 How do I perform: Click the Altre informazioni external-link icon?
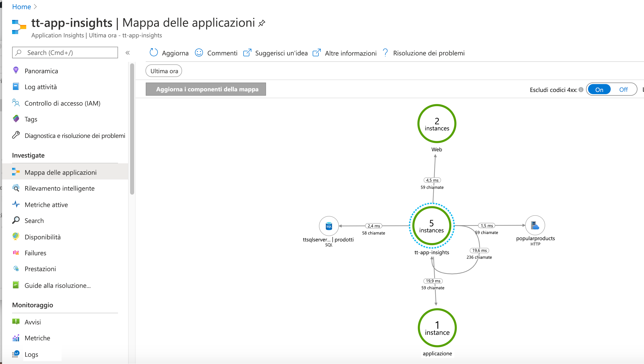(x=316, y=53)
